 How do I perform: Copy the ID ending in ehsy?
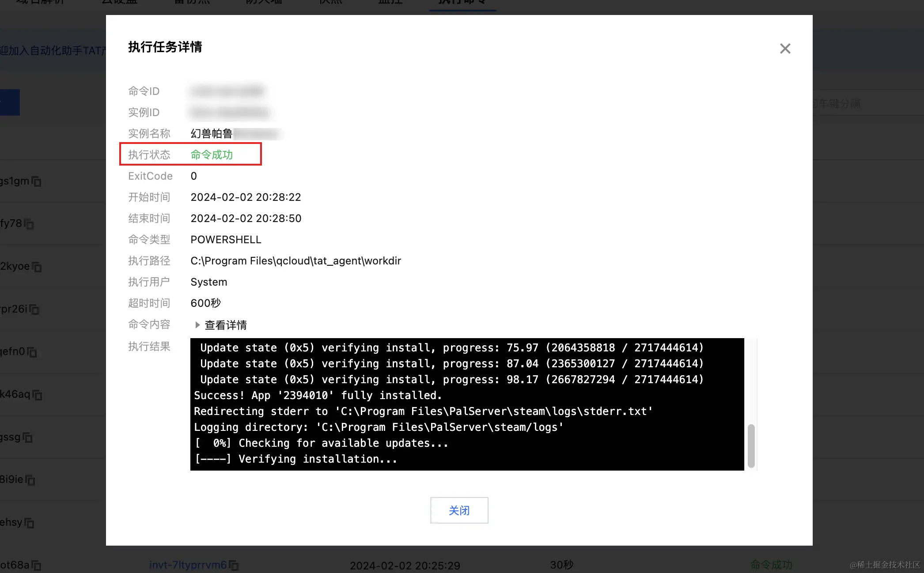[30, 523]
